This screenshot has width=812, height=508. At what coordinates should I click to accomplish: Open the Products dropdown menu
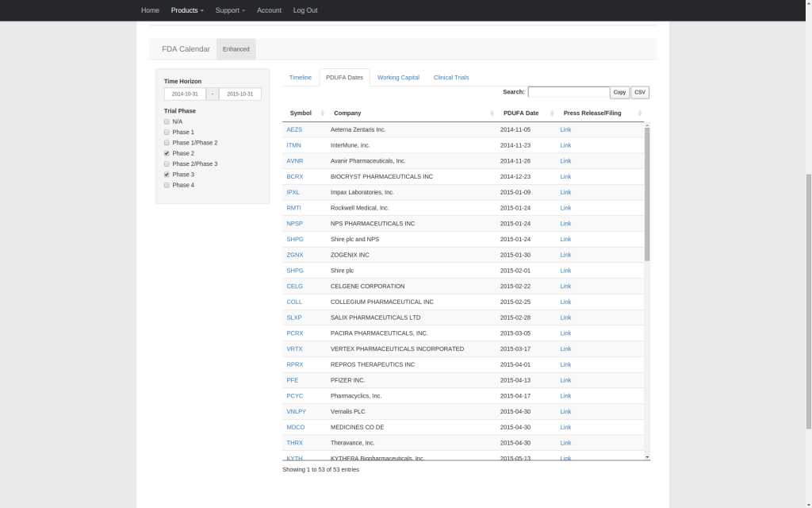187,10
